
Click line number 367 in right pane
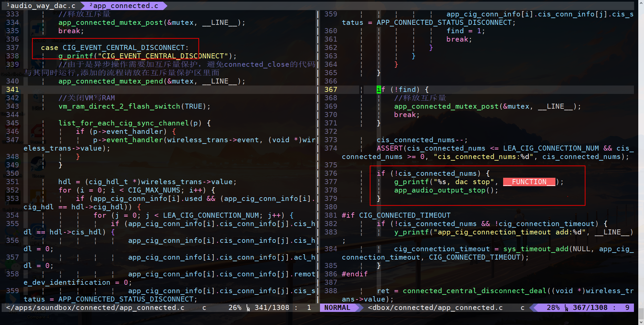331,90
